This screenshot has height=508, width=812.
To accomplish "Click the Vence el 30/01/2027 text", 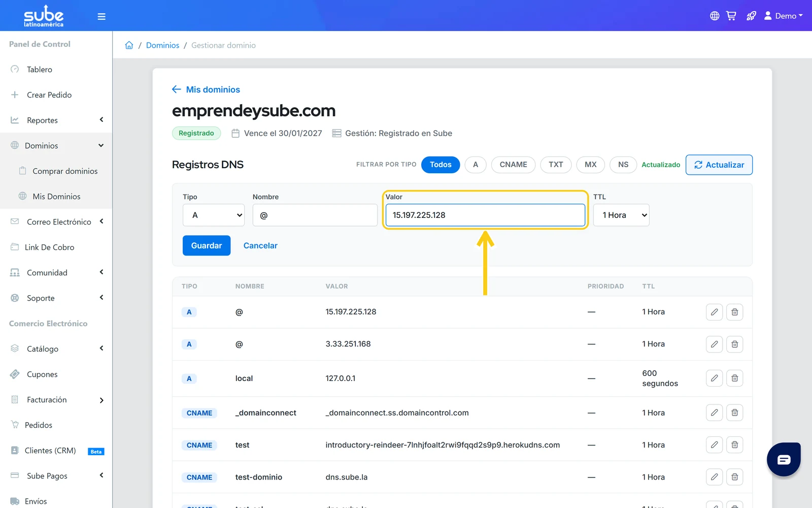I will click(283, 133).
